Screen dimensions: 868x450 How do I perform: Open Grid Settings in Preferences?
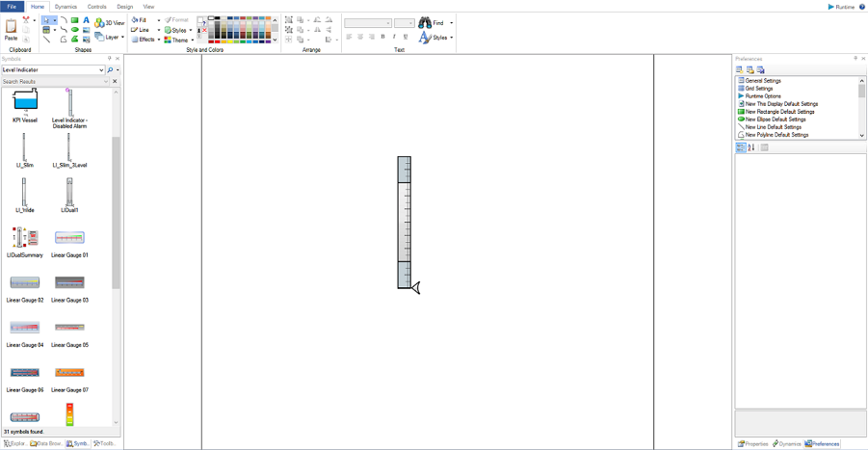pos(758,89)
